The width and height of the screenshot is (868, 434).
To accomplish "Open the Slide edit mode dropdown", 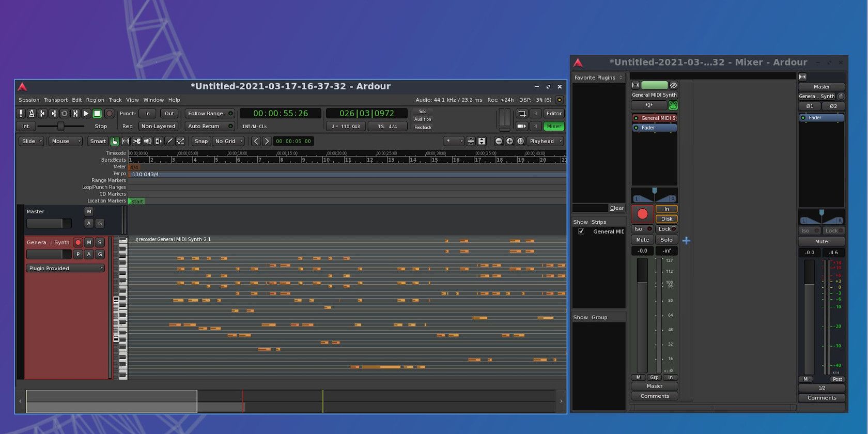I will coord(32,141).
